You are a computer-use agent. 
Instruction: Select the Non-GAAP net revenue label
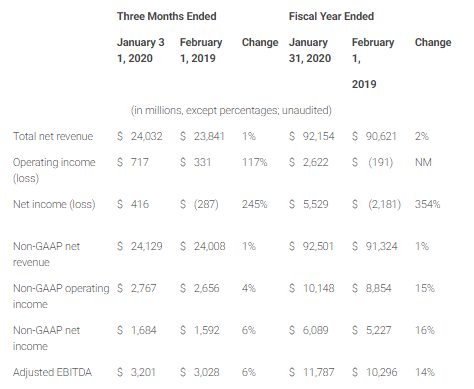46,254
